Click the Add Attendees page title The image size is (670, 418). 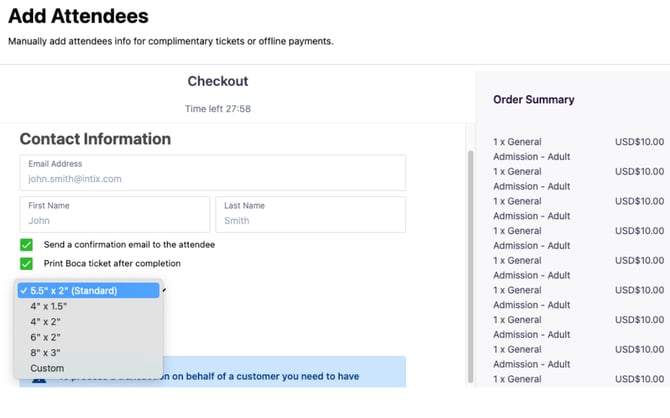pos(78,16)
